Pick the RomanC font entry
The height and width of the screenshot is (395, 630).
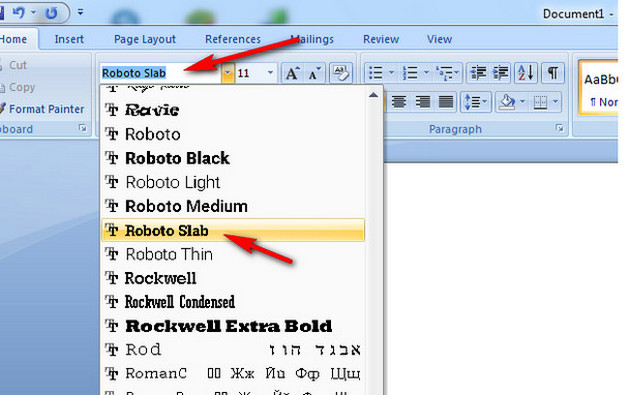coord(233,374)
